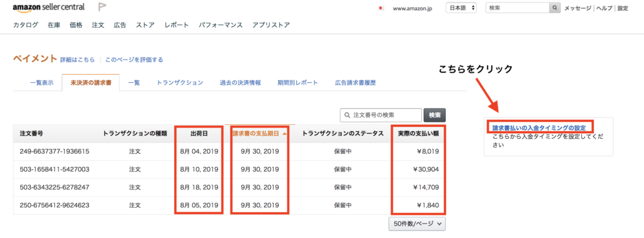Click 9月 30, 2019 for order 503-1658411-5427003
The width and height of the screenshot is (644, 238).
click(260, 169)
